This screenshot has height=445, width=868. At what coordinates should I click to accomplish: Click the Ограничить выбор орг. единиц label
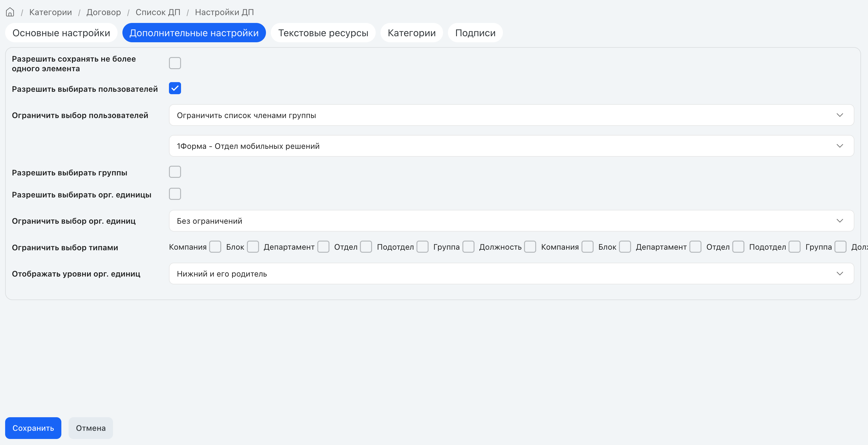[74, 221]
